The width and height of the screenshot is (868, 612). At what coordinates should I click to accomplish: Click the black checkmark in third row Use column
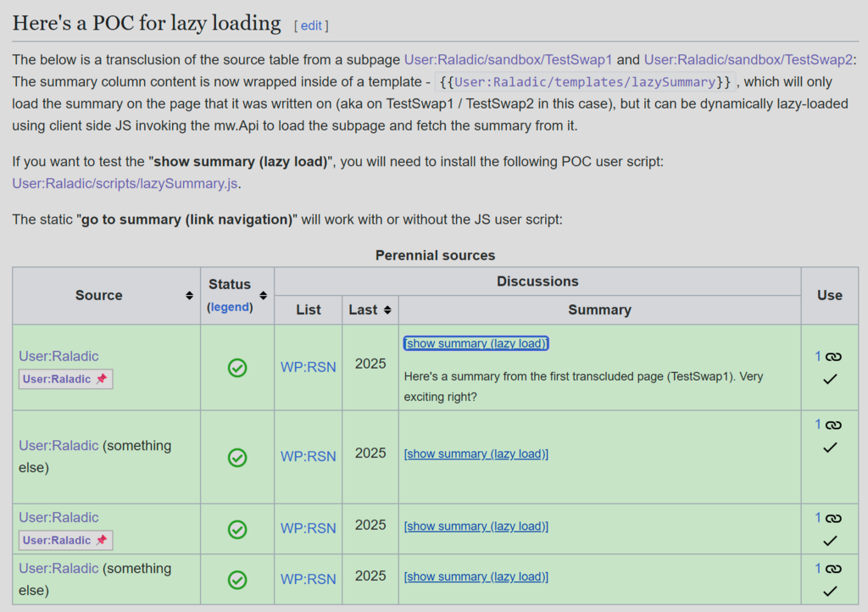[x=830, y=541]
